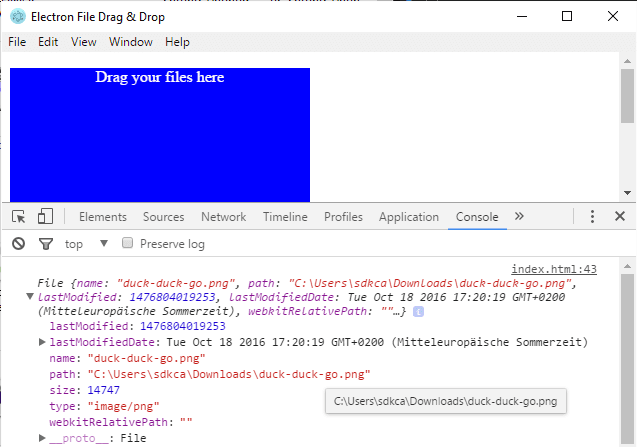
Task: Follow the index.html:43 source link
Action: 553,269
